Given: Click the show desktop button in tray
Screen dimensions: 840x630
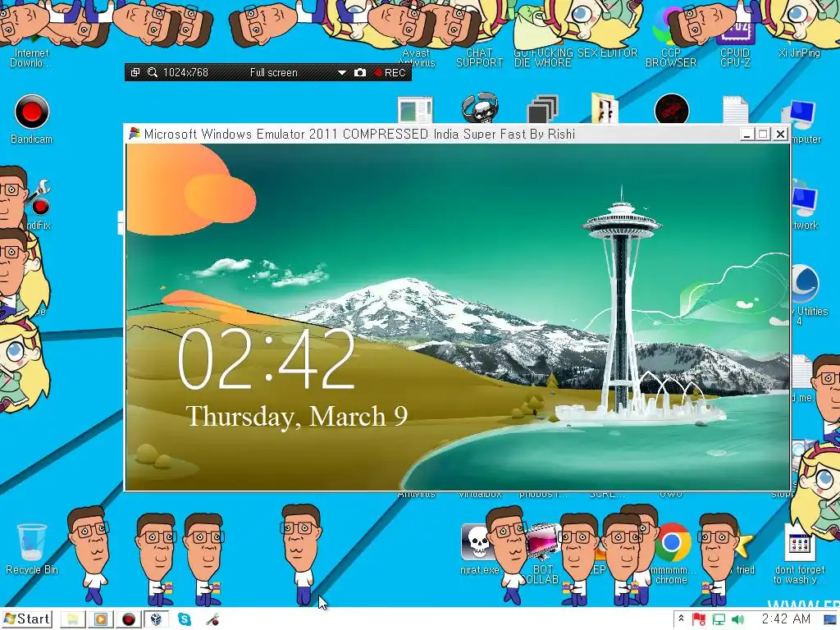Looking at the screenshot, I should pos(832,619).
